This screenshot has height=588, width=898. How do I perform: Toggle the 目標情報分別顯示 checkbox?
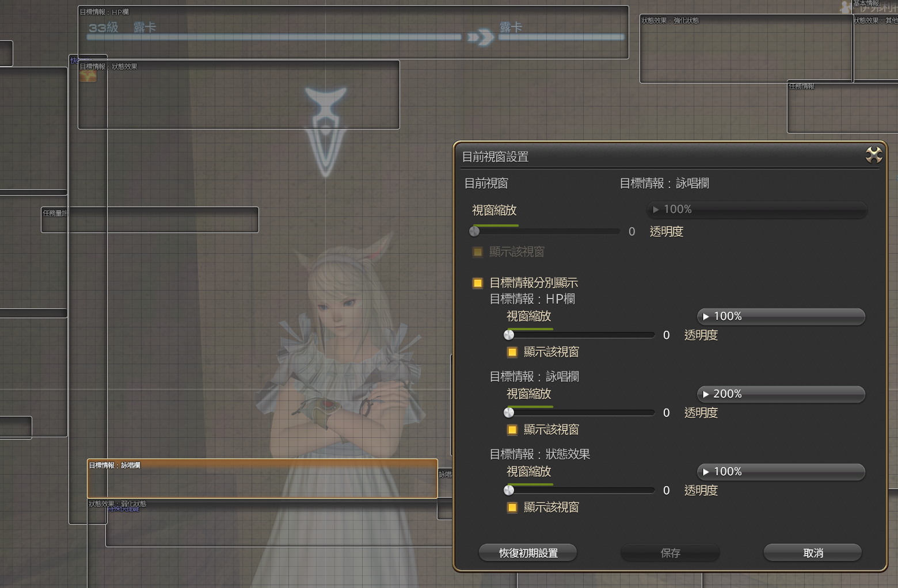478,283
